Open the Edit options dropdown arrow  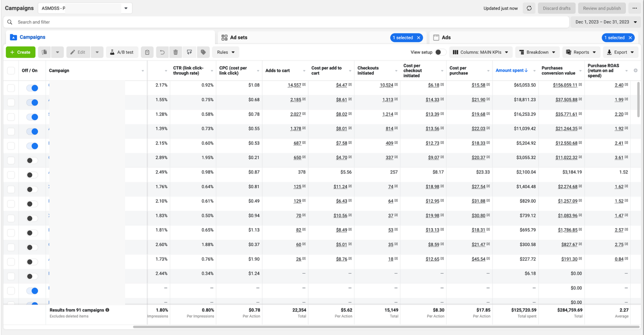tap(97, 52)
